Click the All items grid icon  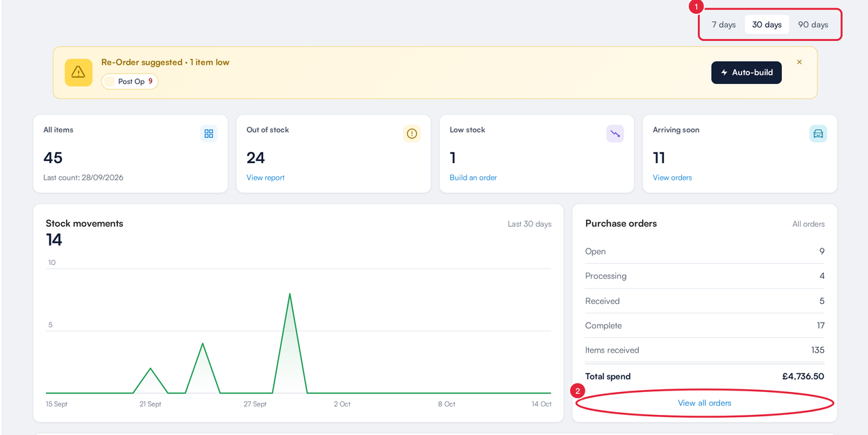208,133
